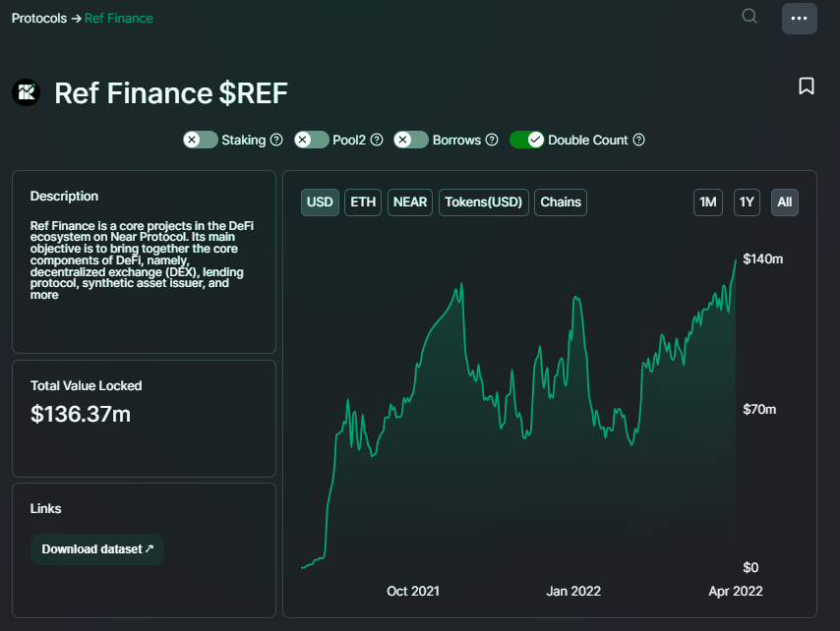
Task: Click the Total Value Locked label
Action: click(x=87, y=385)
